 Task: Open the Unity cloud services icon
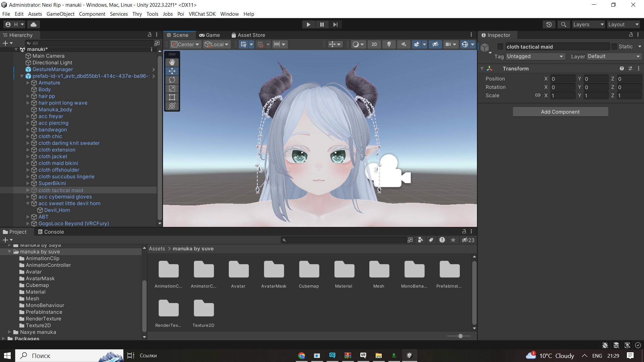[34, 24]
